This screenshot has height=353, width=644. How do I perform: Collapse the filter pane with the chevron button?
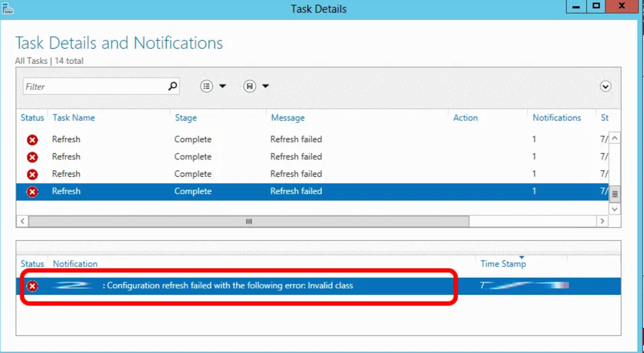coord(605,87)
